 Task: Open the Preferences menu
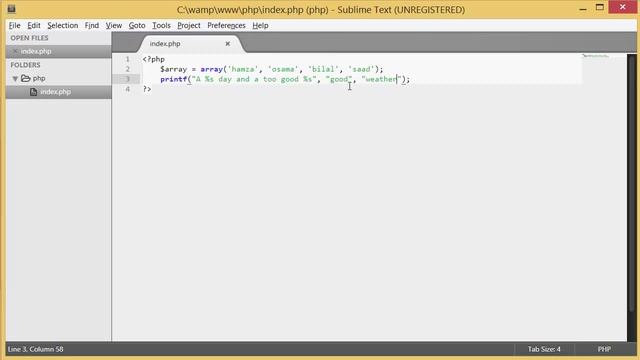pyautogui.click(x=226, y=25)
